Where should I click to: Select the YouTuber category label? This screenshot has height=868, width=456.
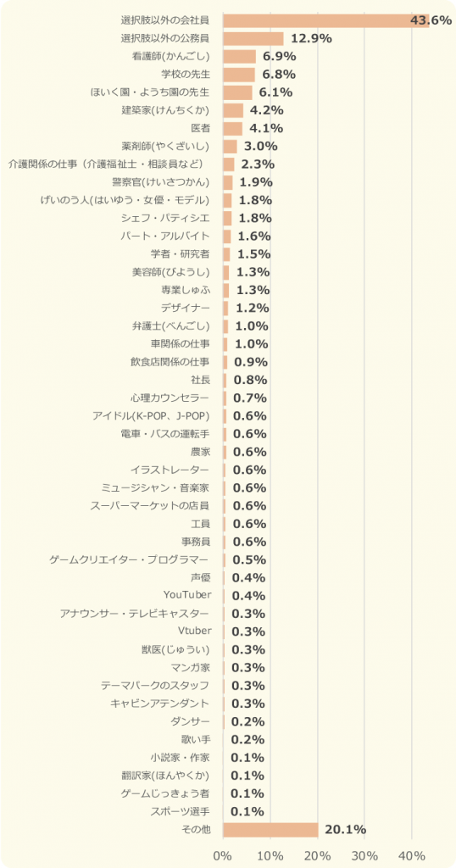pyautogui.click(x=187, y=595)
